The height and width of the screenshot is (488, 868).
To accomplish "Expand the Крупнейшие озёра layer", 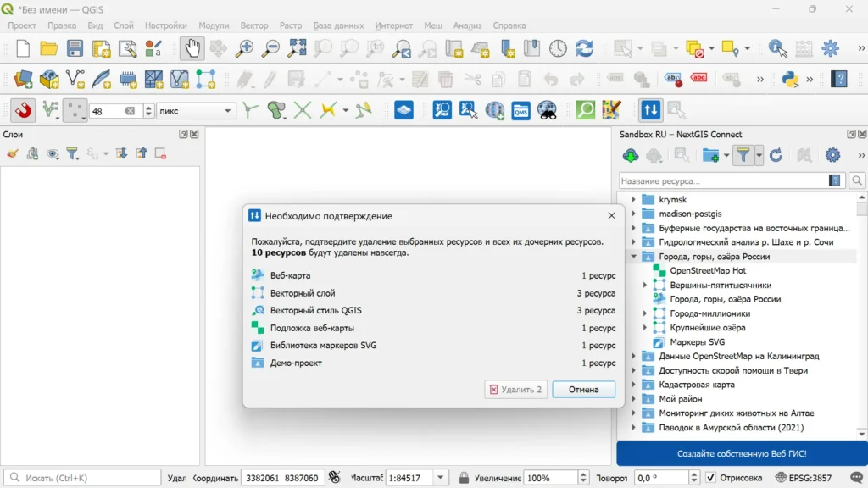I will pos(645,328).
